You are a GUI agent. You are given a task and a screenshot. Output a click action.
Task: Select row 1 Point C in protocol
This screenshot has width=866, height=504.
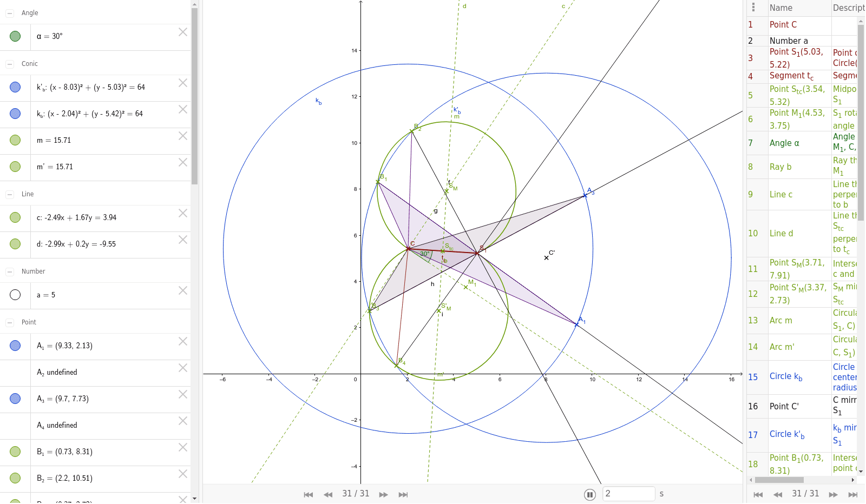point(802,25)
